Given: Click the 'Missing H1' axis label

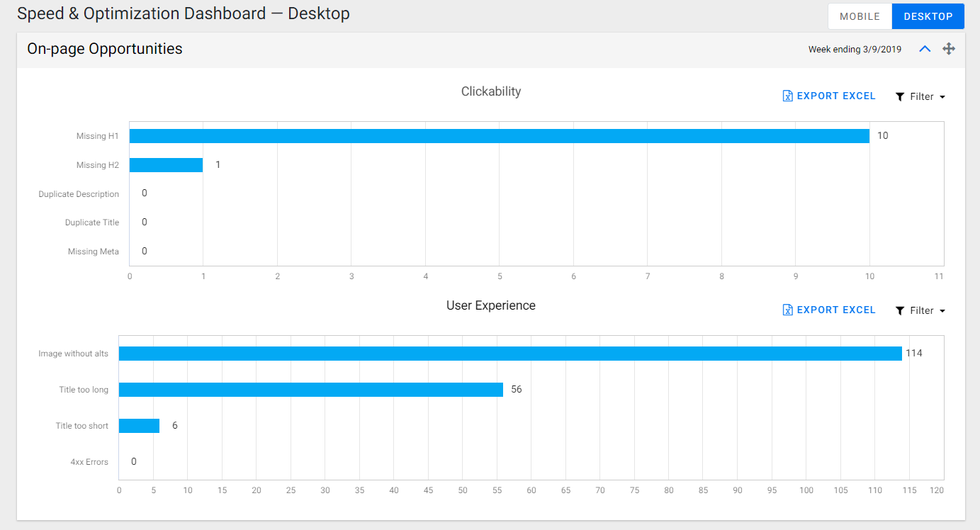Looking at the screenshot, I should (98, 136).
